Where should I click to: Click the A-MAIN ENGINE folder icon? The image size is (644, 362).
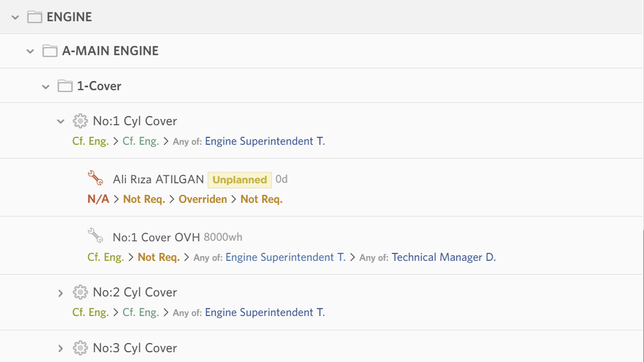pyautogui.click(x=51, y=51)
